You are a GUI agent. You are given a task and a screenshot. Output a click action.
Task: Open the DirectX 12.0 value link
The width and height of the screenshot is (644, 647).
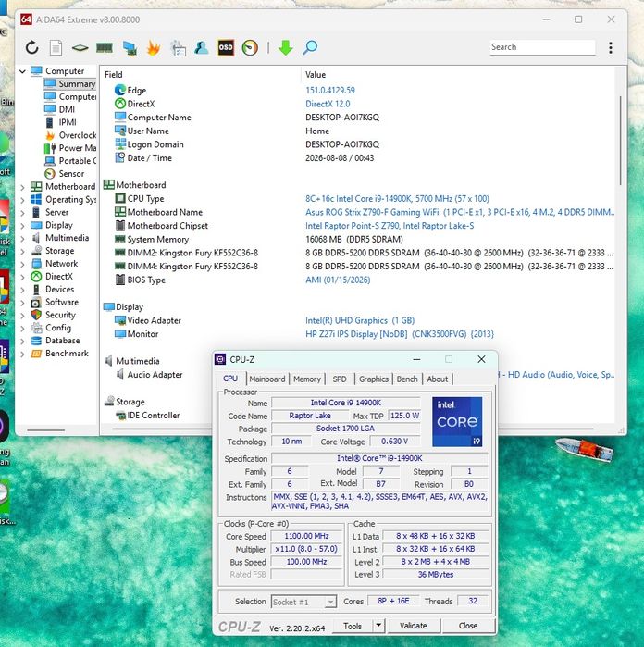click(x=328, y=104)
